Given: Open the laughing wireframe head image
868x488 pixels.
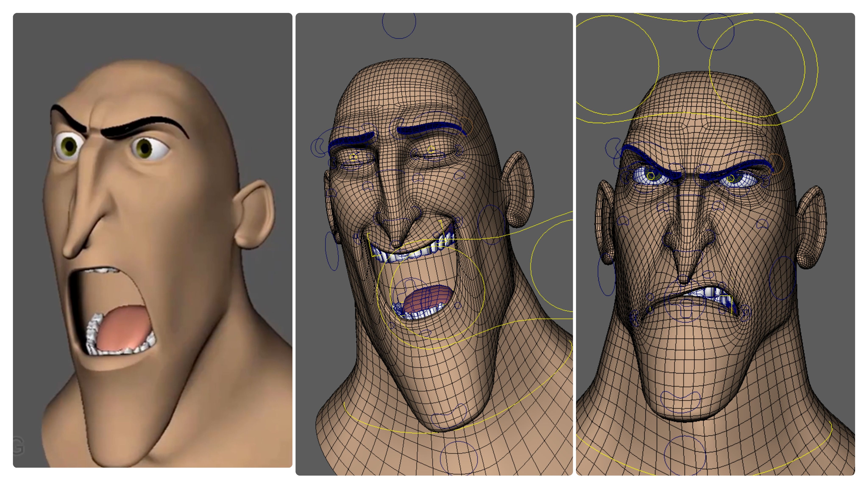Looking at the screenshot, I should 434,244.
